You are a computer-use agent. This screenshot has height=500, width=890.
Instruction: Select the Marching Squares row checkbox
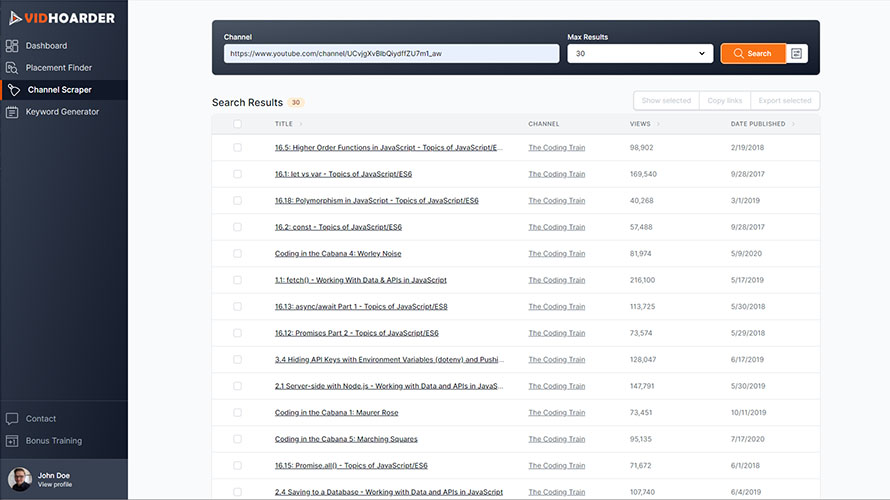point(237,439)
